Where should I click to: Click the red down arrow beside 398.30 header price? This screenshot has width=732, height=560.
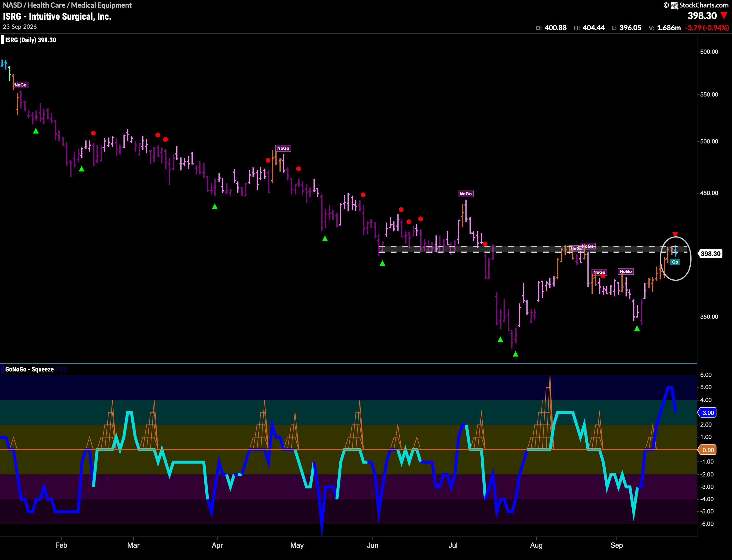click(x=724, y=15)
